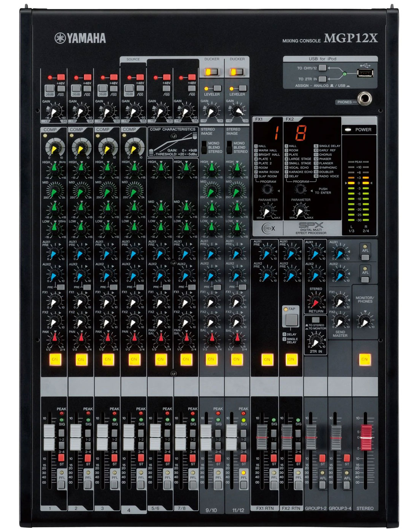Click the FX1 PROGRAM selector knob
The height and width of the screenshot is (532, 418).
click(x=268, y=190)
